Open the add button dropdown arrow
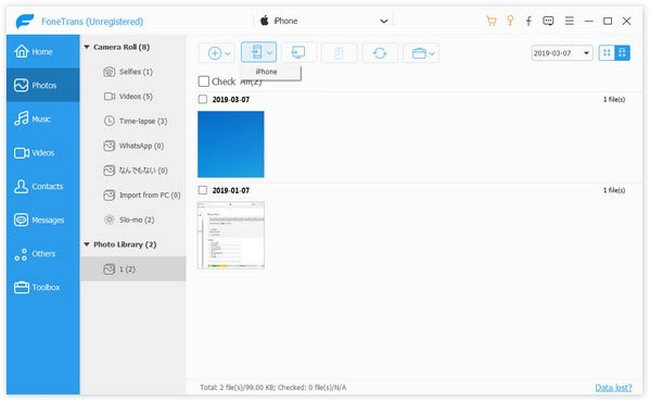650x402 pixels. coord(228,53)
